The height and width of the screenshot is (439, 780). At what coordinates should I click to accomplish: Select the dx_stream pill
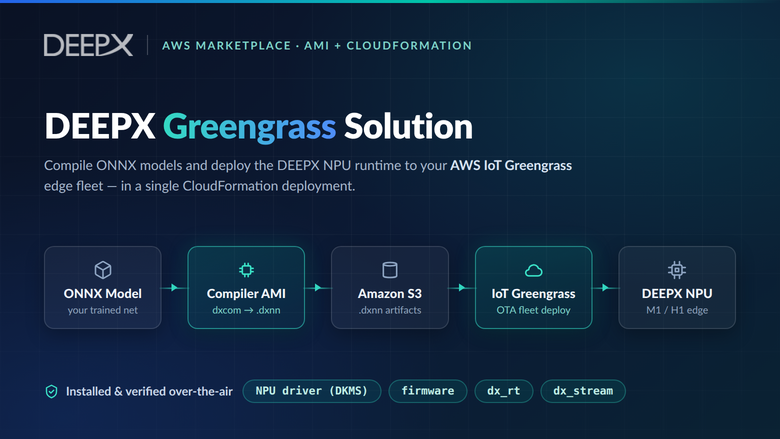tap(583, 391)
